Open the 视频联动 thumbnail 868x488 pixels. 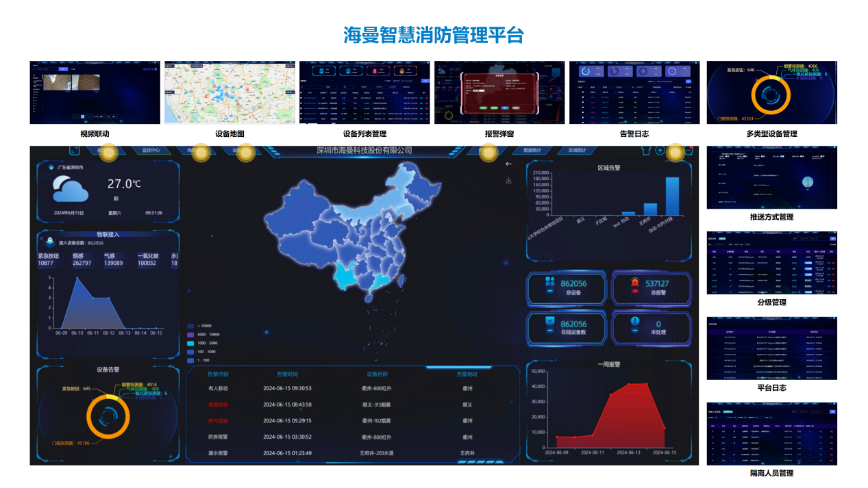coord(95,92)
